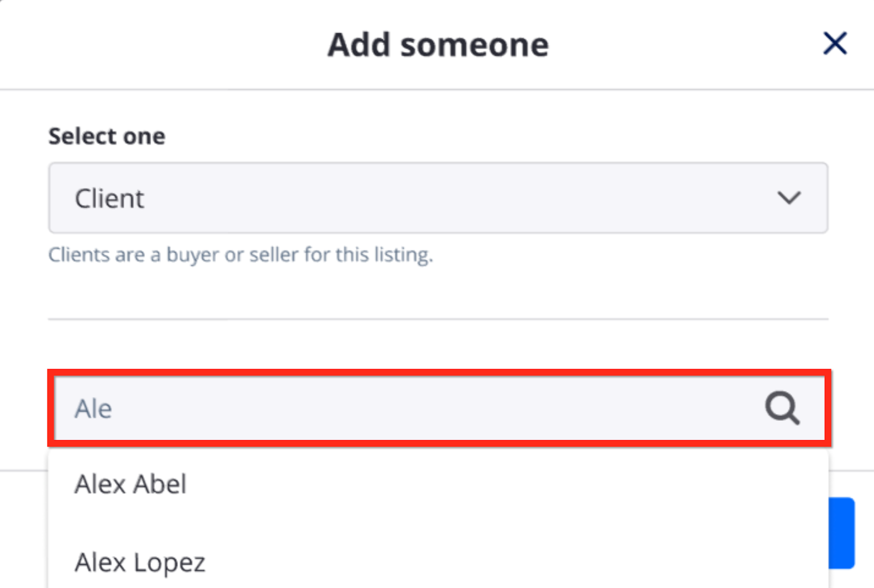Click the Add someone dialog title
The width and height of the screenshot is (874, 588).
click(x=438, y=45)
